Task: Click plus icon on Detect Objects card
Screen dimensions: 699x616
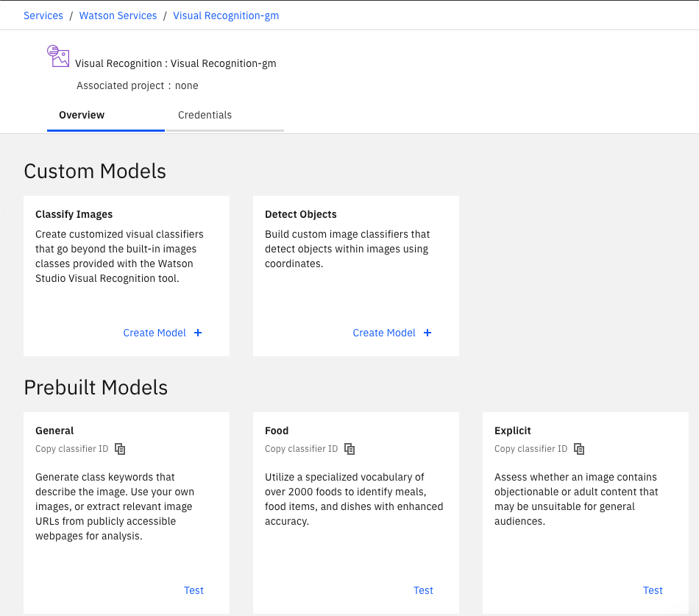Action: pos(427,333)
